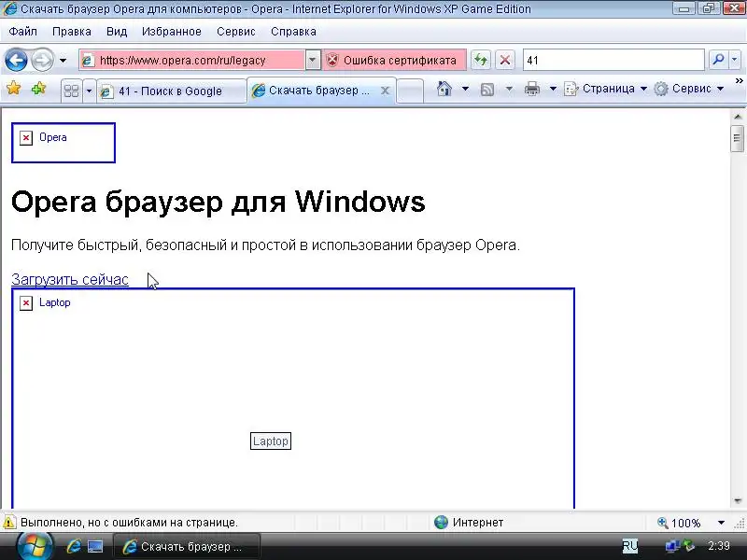Open the Сервис menu in menu bar
The height and width of the screenshot is (560, 747).
(x=236, y=32)
